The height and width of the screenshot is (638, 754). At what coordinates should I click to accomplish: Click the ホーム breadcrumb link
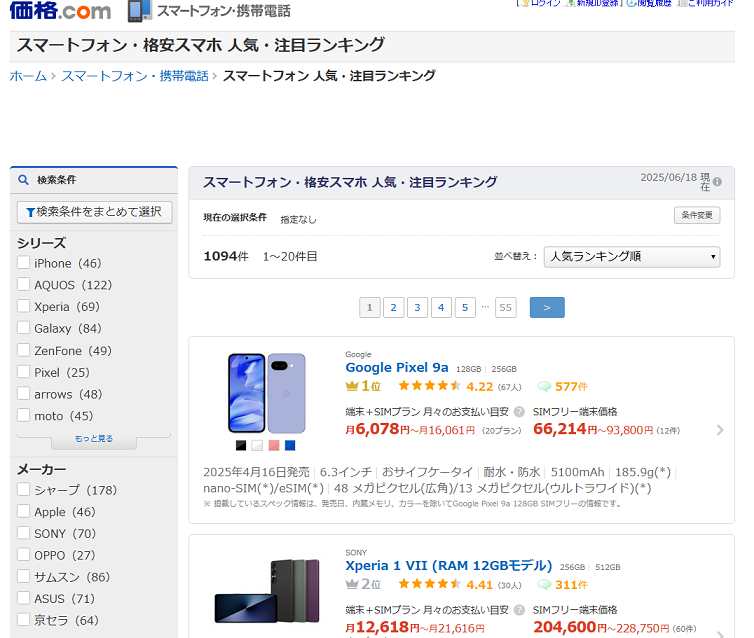(x=28, y=76)
